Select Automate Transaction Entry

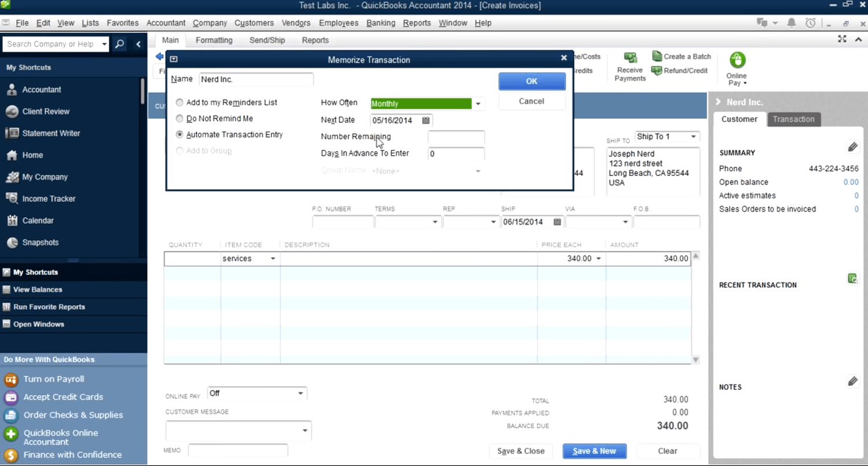[179, 134]
